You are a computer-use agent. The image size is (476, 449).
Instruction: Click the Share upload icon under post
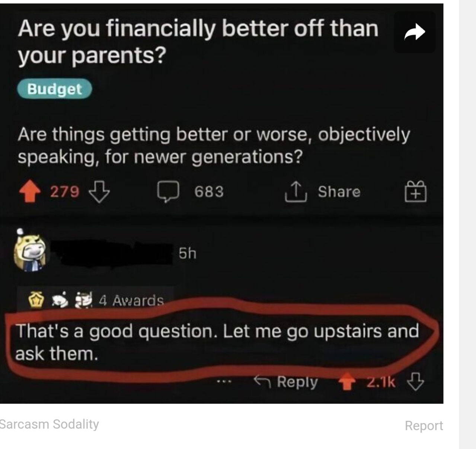coord(296,192)
